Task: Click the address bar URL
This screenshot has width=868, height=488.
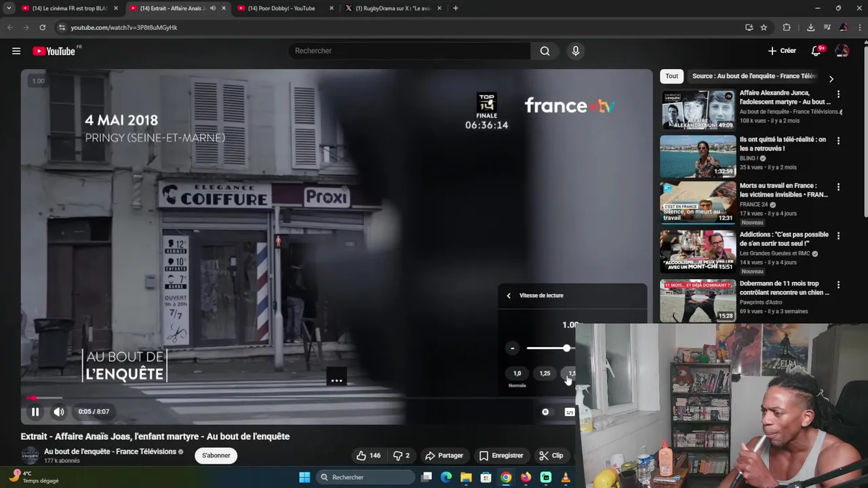Action: 124,27
